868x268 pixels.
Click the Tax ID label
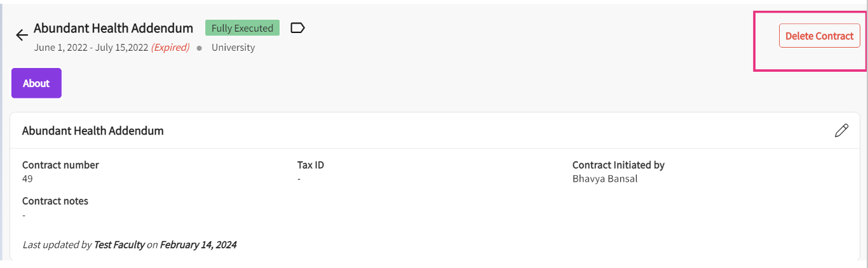tap(311, 165)
